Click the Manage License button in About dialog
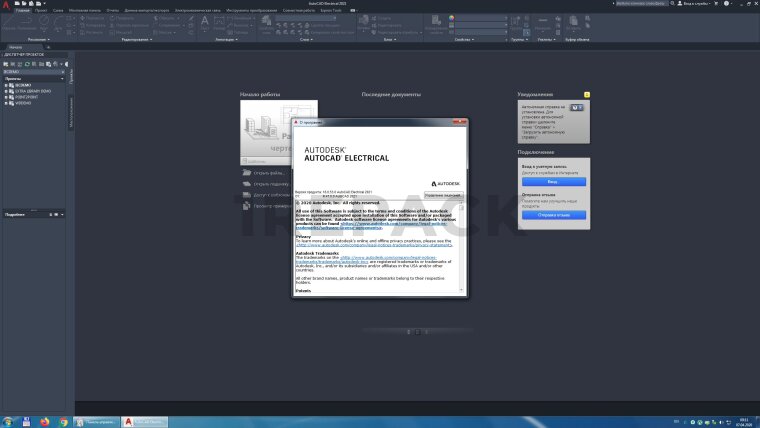Screen dimensions: 760x428 click(x=442, y=195)
